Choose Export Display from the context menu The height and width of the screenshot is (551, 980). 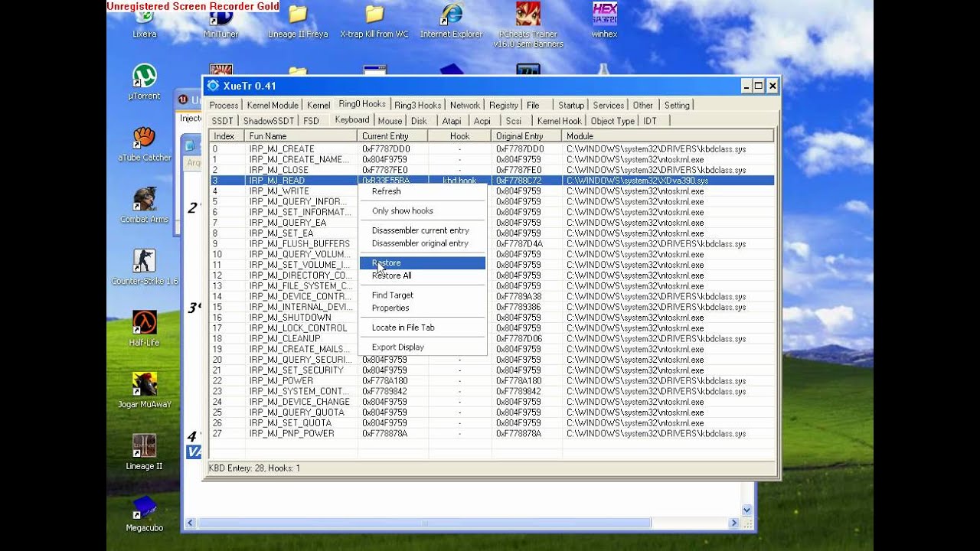pyautogui.click(x=422, y=347)
